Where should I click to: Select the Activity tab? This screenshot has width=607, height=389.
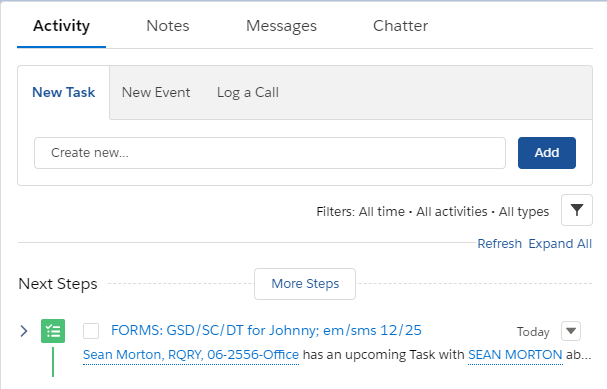tap(62, 26)
